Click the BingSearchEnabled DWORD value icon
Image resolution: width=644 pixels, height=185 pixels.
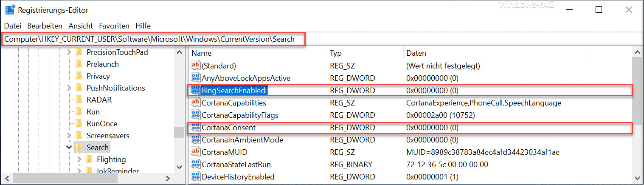(196, 90)
